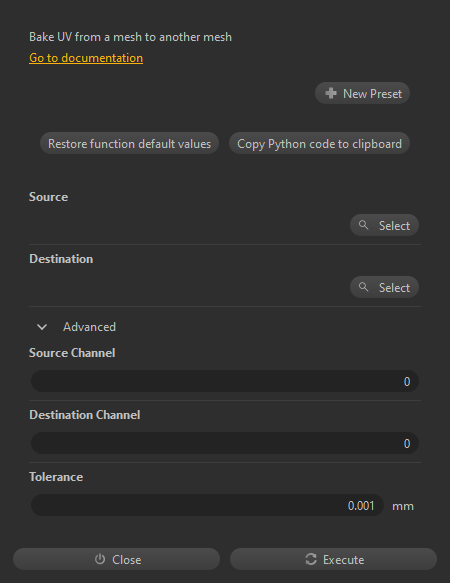Image resolution: width=450 pixels, height=583 pixels.
Task: Collapse the Advanced section chevron
Action: [x=42, y=327]
